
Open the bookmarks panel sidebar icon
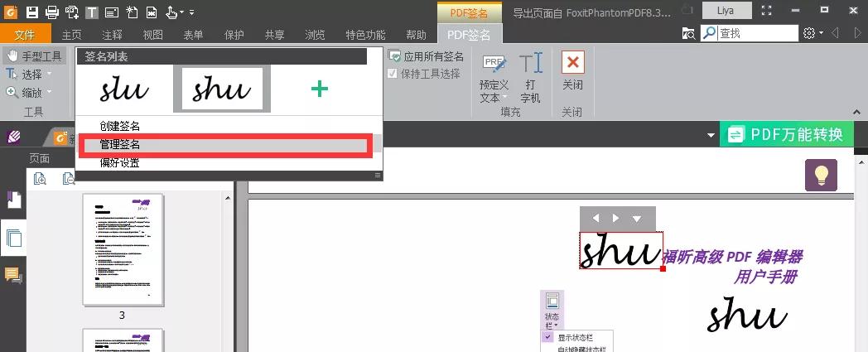(x=14, y=200)
